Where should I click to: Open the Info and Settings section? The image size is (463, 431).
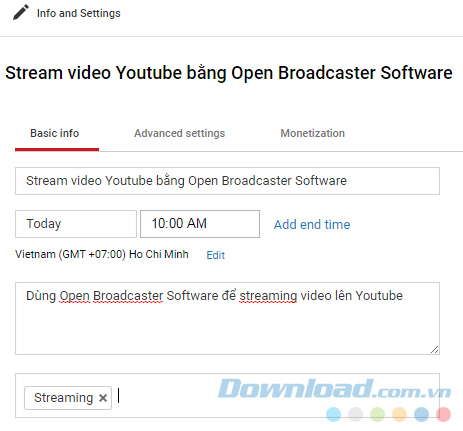pyautogui.click(x=79, y=13)
